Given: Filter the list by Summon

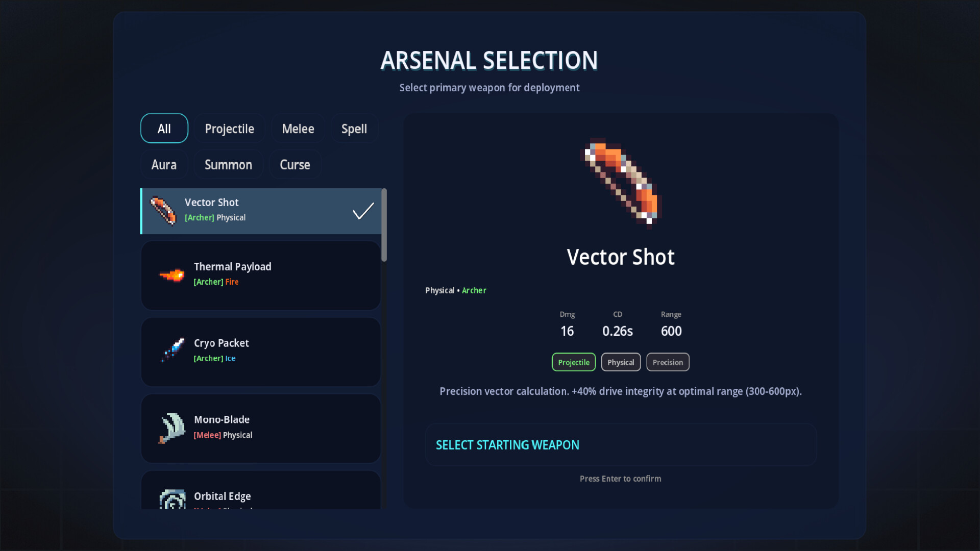Looking at the screenshot, I should [228, 165].
